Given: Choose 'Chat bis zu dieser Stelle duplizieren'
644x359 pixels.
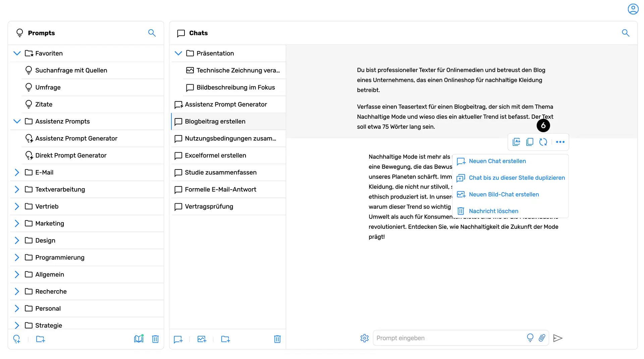Looking at the screenshot, I should tap(510, 178).
